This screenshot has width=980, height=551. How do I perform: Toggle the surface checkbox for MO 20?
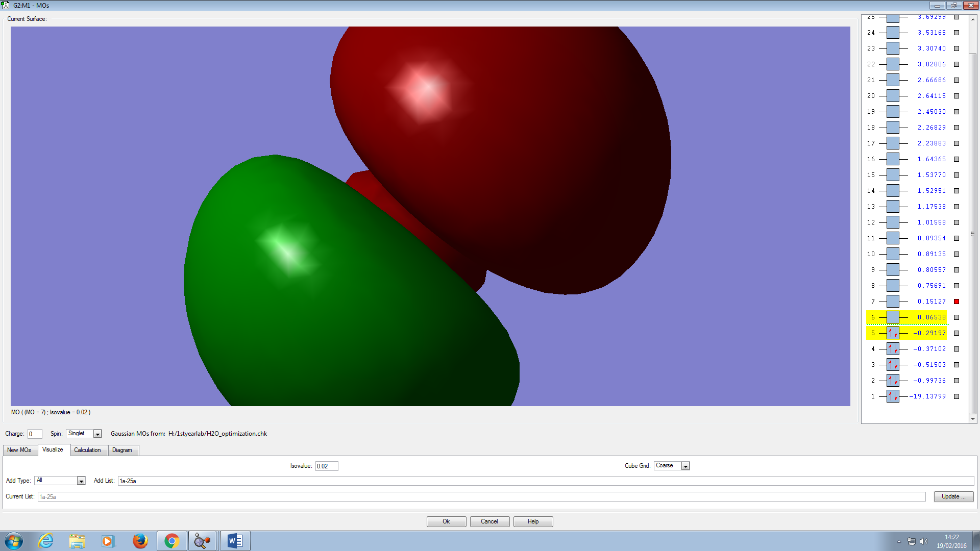point(957,96)
